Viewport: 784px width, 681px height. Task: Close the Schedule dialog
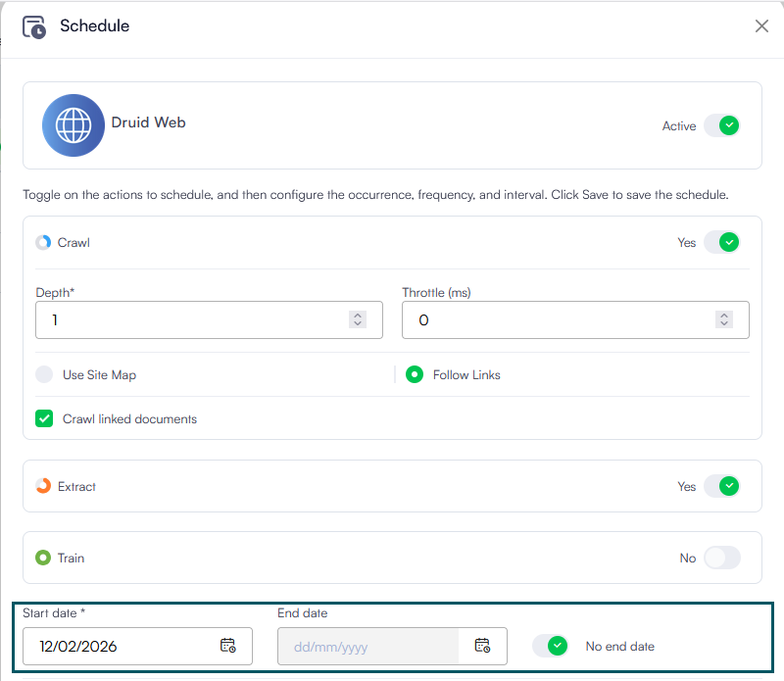(x=761, y=26)
